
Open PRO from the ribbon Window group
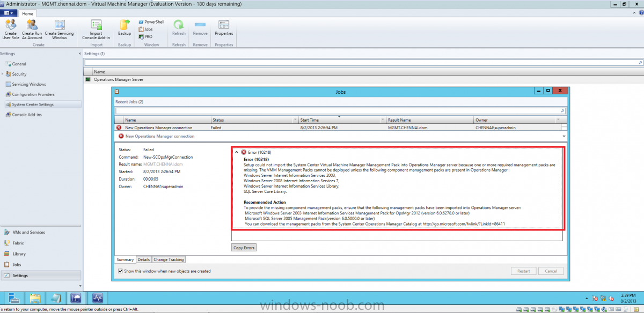pos(145,37)
